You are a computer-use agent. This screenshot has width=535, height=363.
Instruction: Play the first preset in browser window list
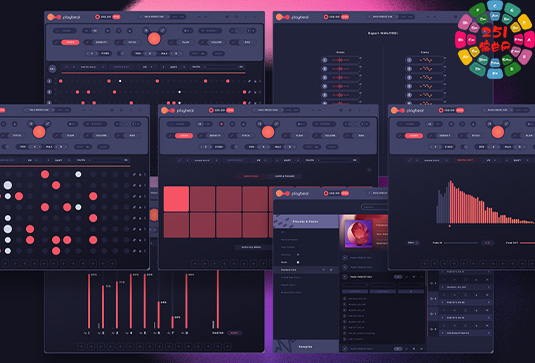[345, 258]
